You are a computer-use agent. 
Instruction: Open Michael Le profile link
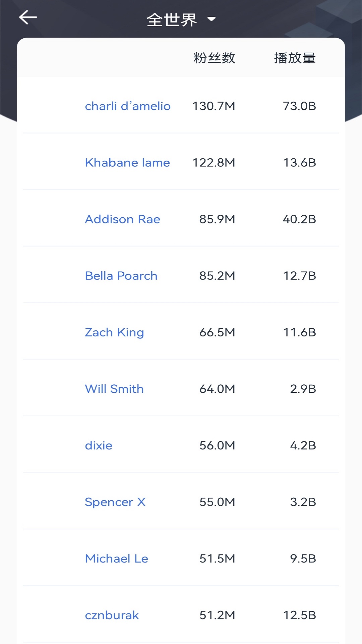(116, 559)
